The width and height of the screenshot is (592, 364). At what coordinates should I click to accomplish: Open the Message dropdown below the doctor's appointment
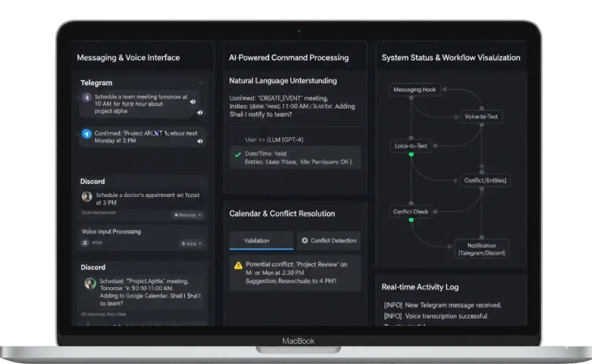tap(187, 215)
